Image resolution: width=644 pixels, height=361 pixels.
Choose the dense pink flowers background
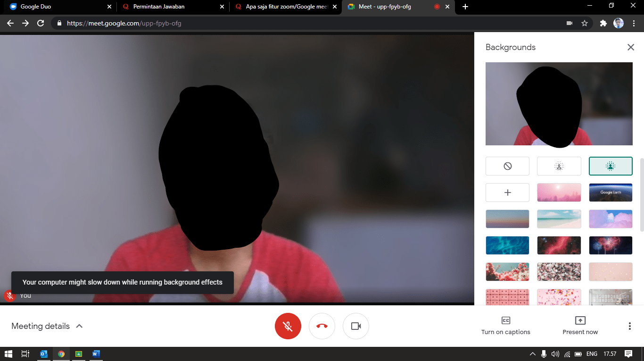point(559,272)
